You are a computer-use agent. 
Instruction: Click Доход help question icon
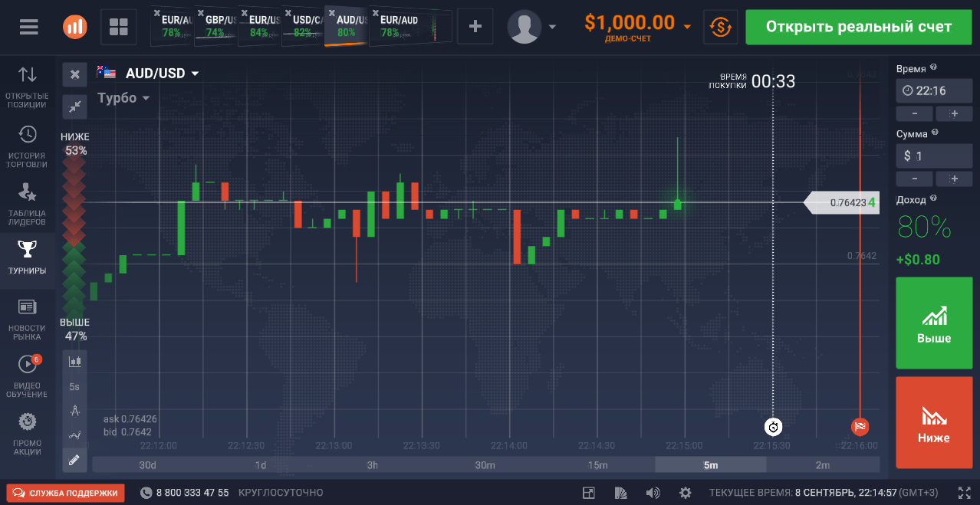click(933, 198)
